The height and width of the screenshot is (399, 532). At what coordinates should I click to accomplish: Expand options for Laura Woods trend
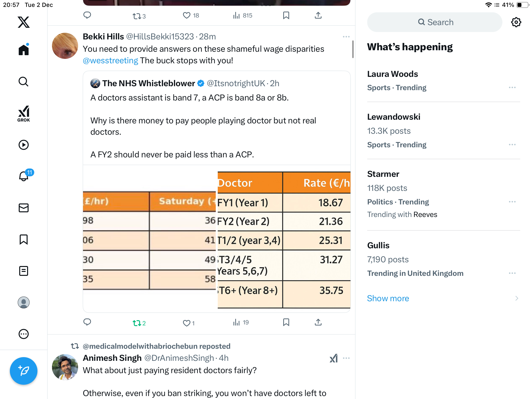point(512,87)
